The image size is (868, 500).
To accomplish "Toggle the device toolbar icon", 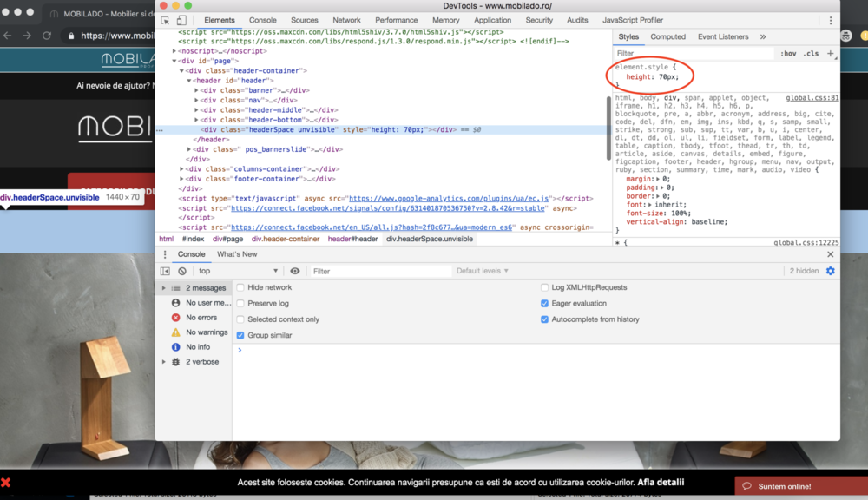I will point(180,19).
